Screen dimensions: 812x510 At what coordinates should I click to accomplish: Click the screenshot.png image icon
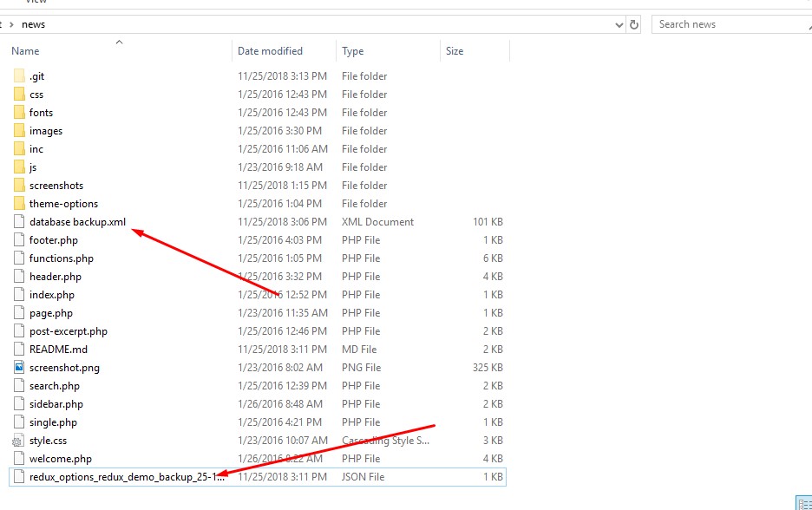pos(19,368)
